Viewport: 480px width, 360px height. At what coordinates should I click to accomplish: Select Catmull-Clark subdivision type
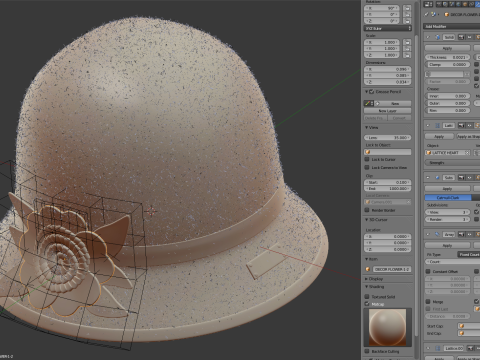pos(448,197)
